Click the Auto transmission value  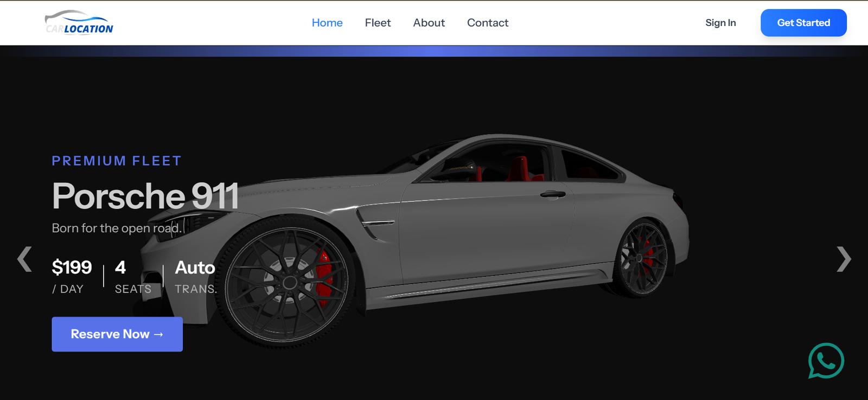coord(195,268)
